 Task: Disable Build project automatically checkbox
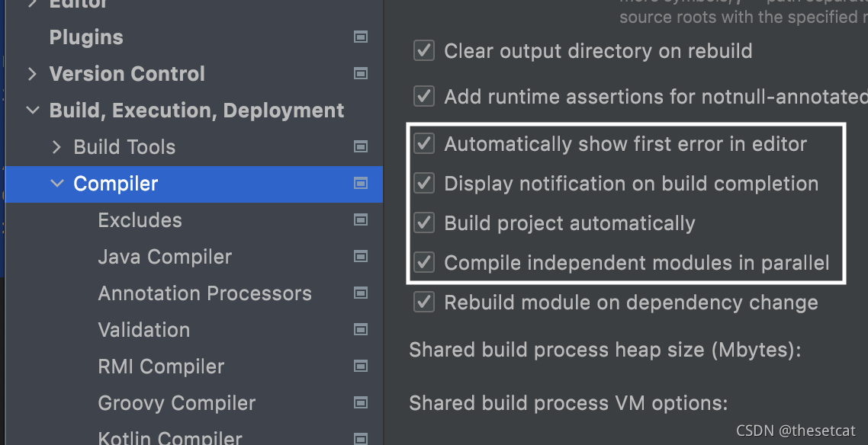(423, 222)
